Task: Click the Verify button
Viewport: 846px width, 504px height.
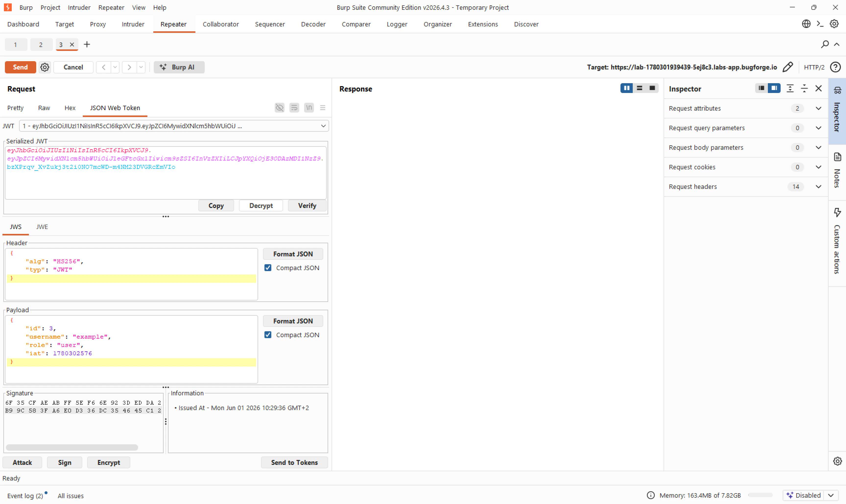Action: 307,206
